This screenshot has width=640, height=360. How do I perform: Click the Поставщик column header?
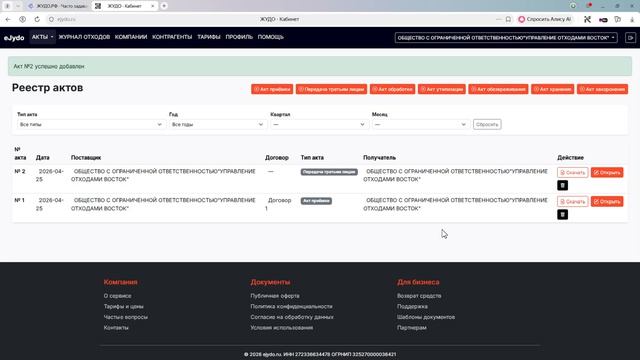[x=86, y=158]
